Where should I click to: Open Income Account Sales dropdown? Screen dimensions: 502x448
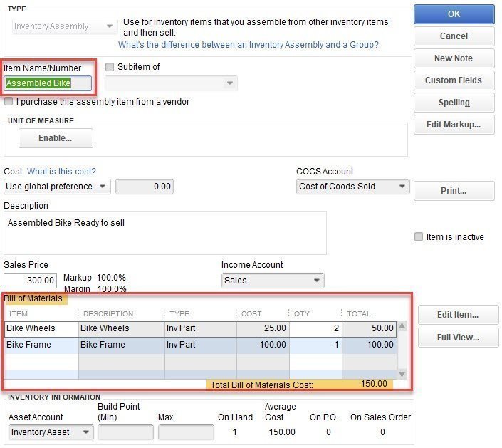pos(273,281)
